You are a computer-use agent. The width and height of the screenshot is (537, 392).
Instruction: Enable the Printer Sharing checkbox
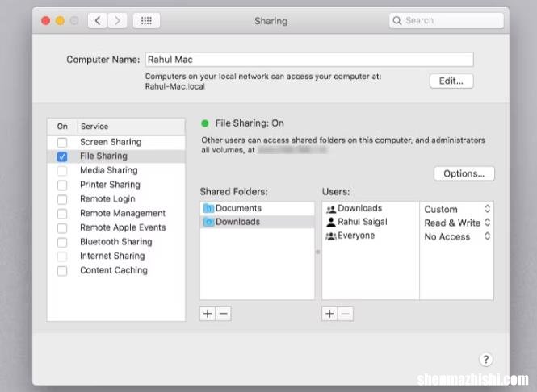click(x=62, y=185)
